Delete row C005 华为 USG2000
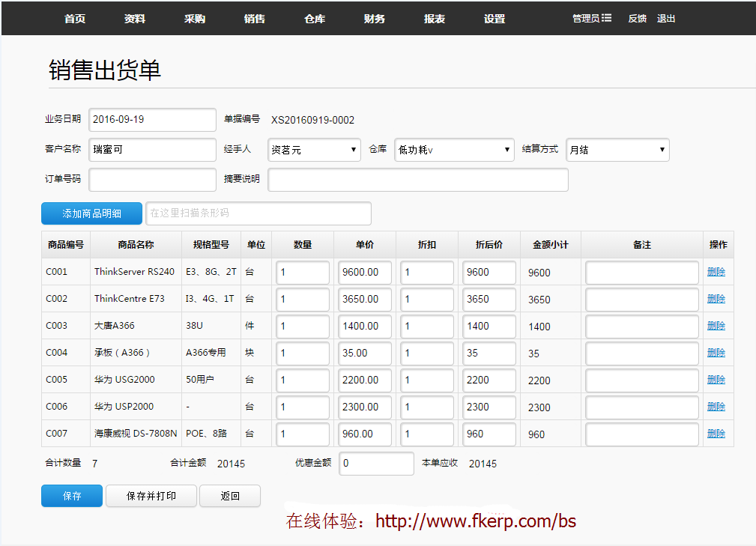The height and width of the screenshot is (546, 756). click(716, 380)
